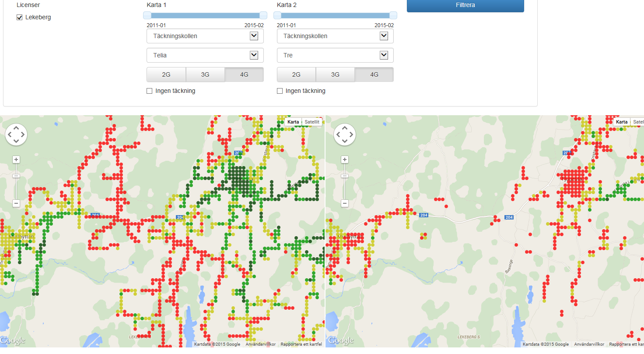Click the Tre map zoom slider handle

[345, 176]
